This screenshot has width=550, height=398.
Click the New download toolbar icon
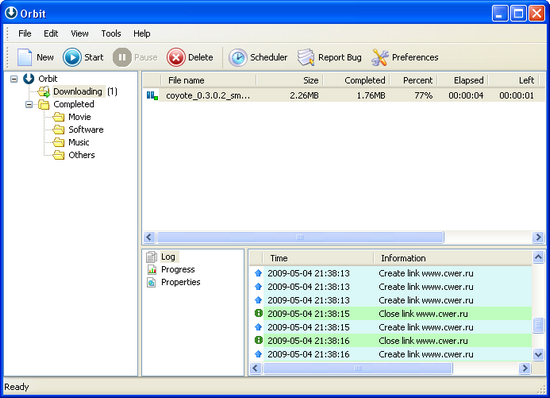tap(25, 57)
